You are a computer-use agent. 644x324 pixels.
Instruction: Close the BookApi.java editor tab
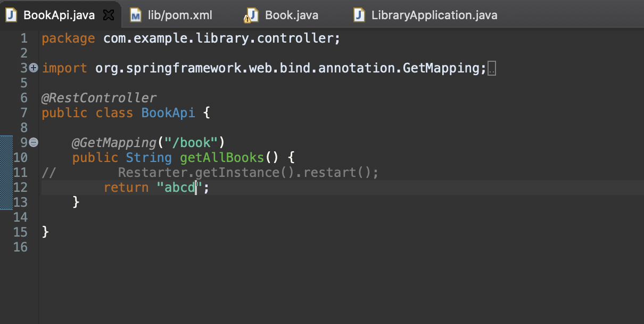109,15
